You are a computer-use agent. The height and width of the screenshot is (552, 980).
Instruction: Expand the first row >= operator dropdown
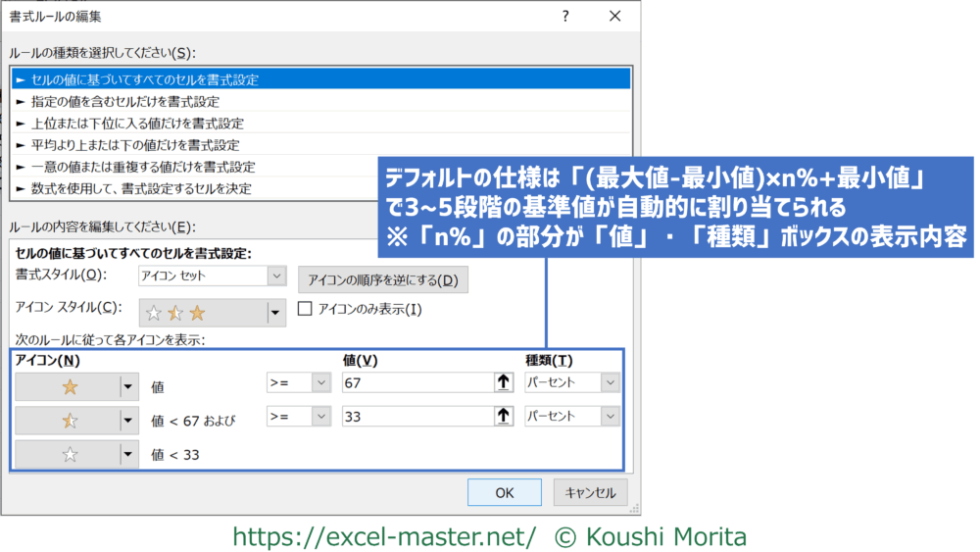320,383
